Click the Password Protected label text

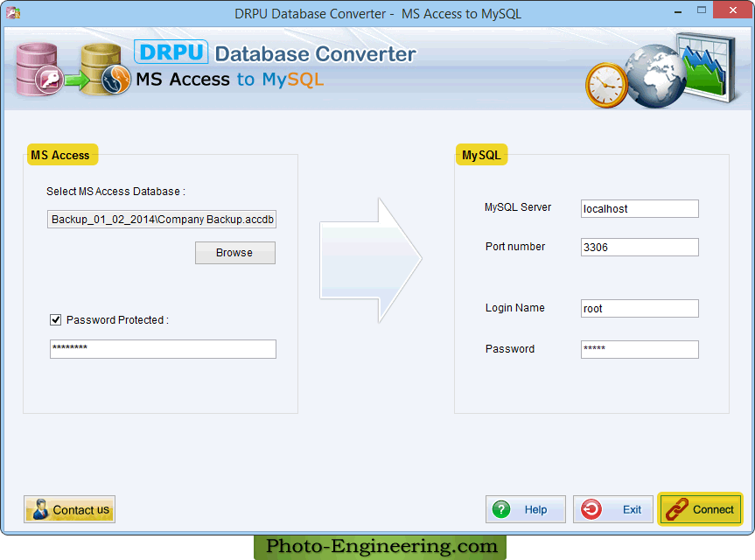(x=117, y=319)
